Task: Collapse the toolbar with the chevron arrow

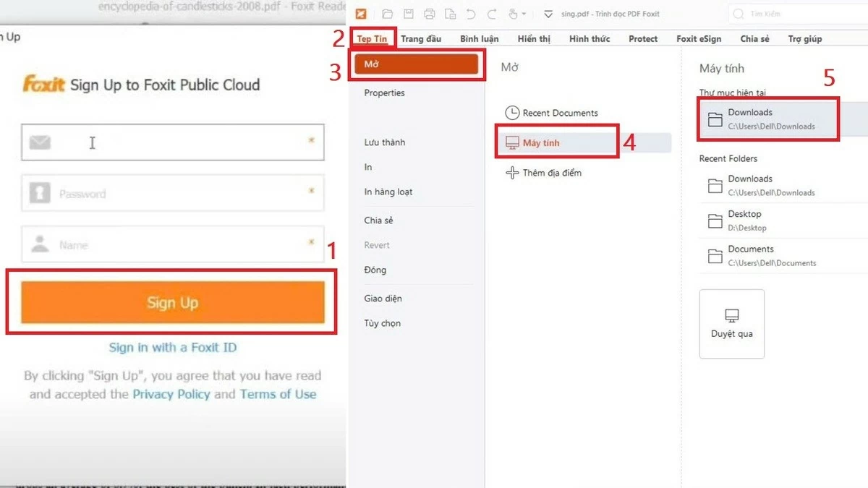Action: click(x=548, y=14)
